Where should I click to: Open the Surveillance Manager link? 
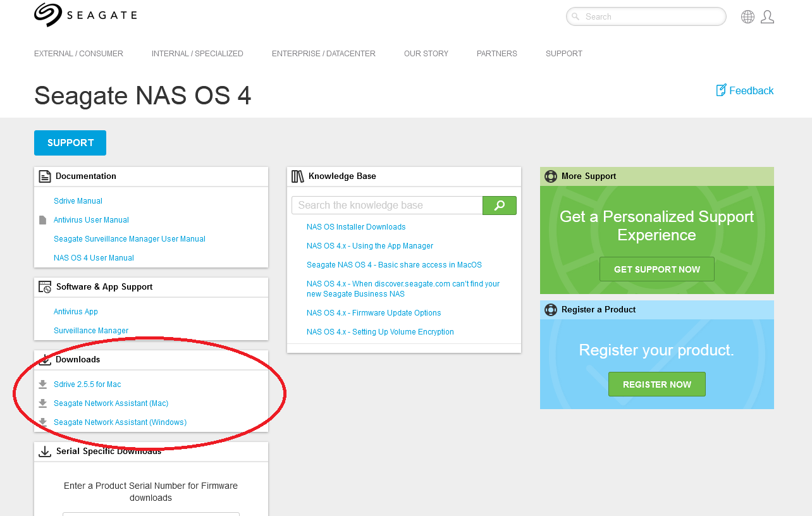pyautogui.click(x=91, y=331)
